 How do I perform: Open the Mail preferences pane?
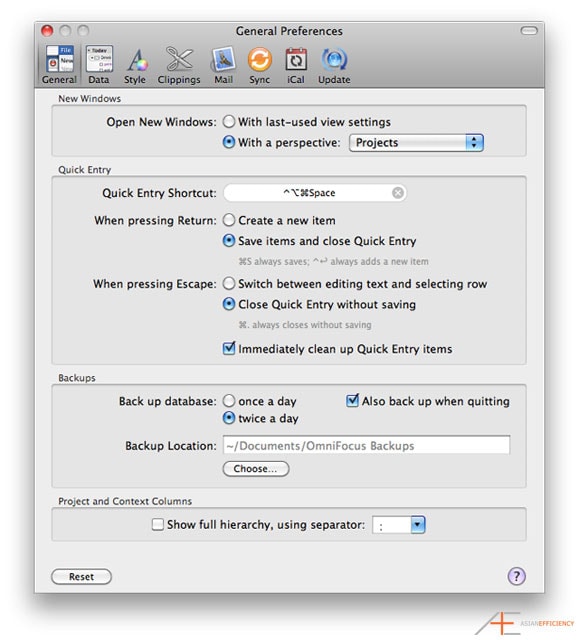(223, 65)
